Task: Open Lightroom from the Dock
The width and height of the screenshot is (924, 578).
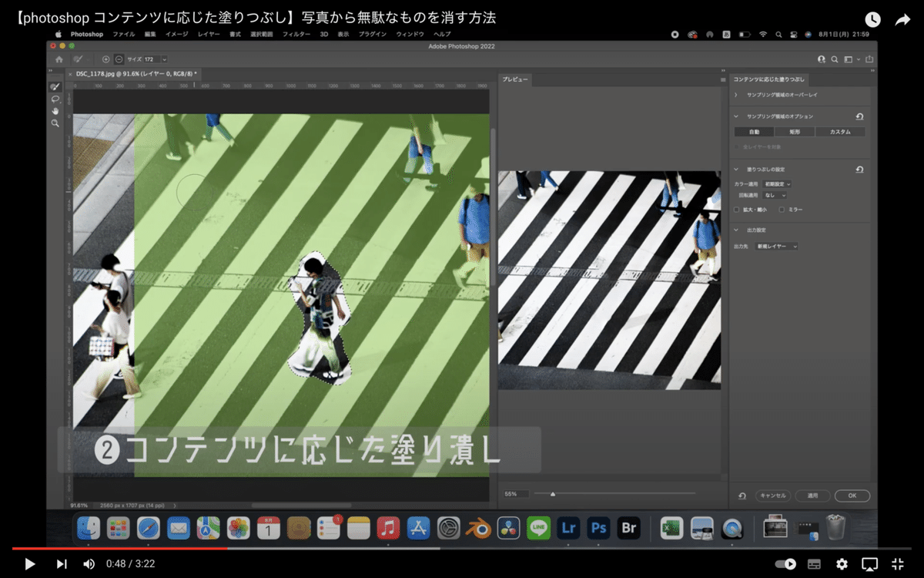Action: coord(568,528)
